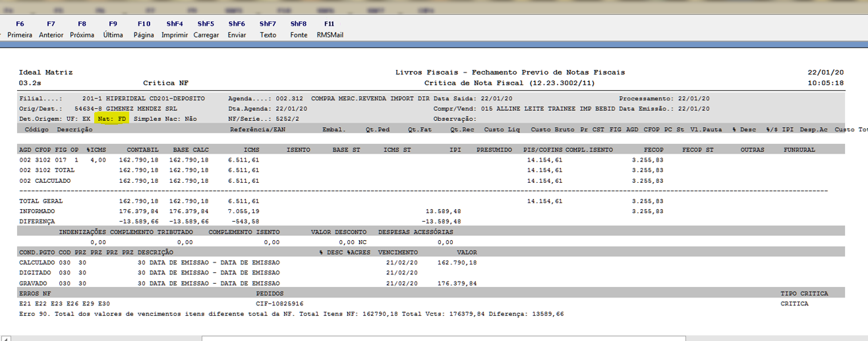The width and height of the screenshot is (868, 341).
Task: Go to first page with F6 Primeira
Action: [x=20, y=29]
